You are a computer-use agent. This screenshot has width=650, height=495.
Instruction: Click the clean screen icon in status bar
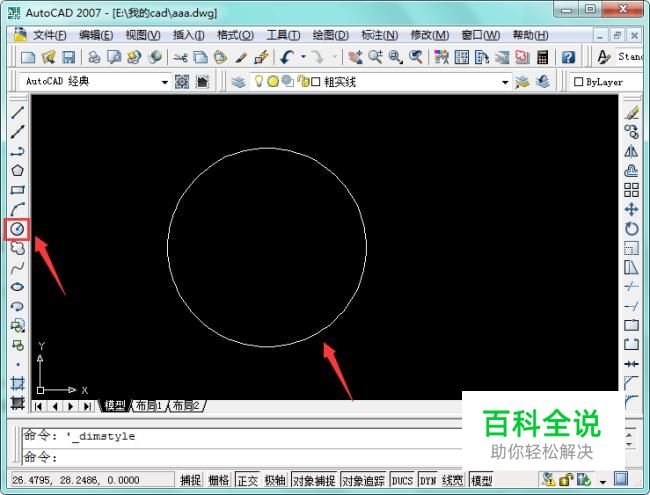coord(621,479)
